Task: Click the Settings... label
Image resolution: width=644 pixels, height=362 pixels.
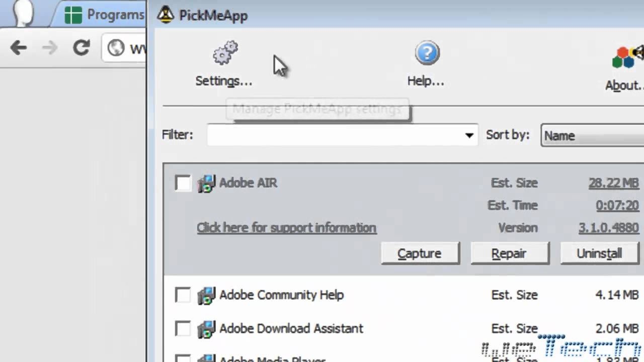Action: coord(223,81)
